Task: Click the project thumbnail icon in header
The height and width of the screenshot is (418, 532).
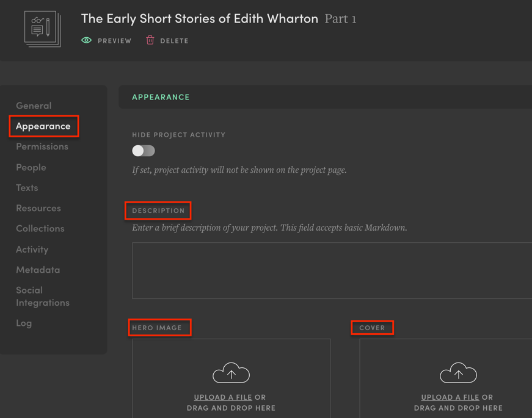Action: pos(42,29)
